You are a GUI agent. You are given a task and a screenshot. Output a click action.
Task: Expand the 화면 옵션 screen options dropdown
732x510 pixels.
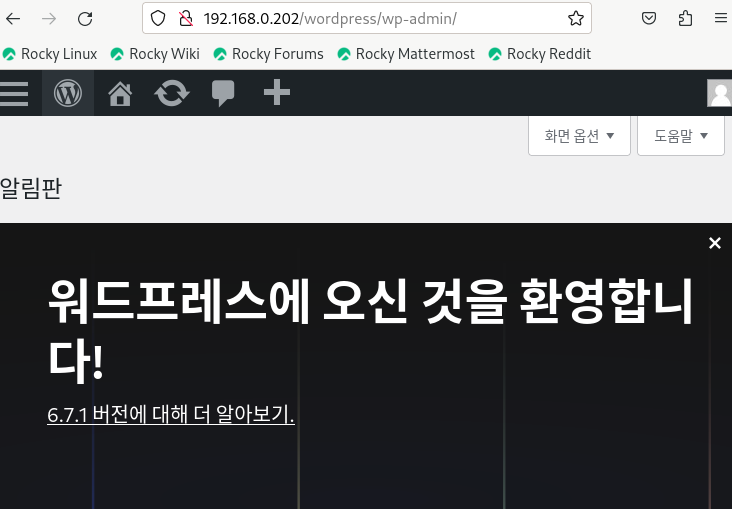[x=579, y=136]
